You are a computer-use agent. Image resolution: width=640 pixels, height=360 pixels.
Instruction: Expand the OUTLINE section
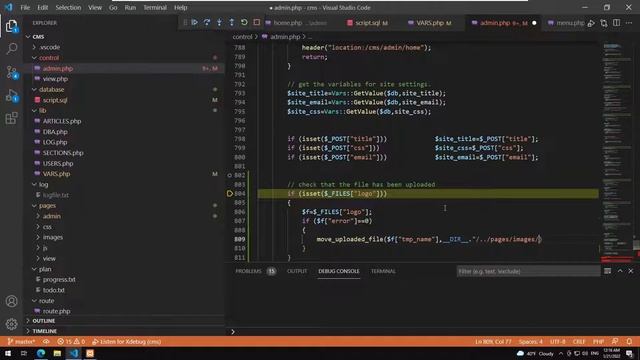point(43,321)
